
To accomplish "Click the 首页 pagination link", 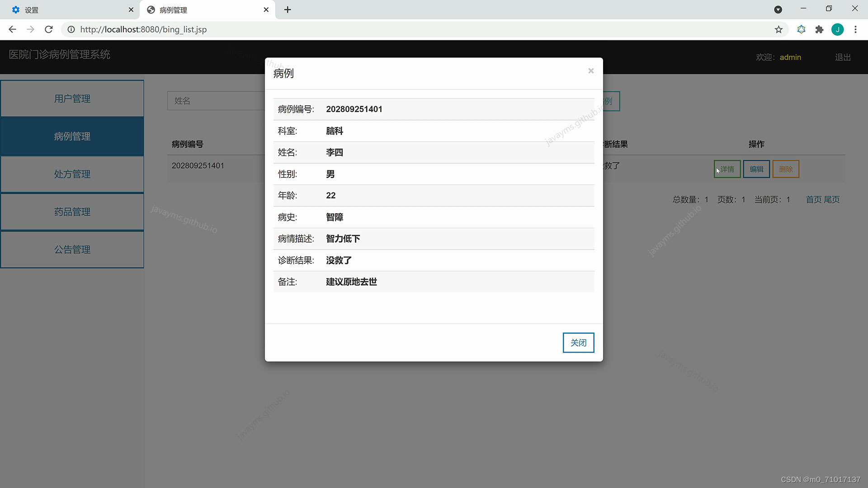I will coord(814,199).
